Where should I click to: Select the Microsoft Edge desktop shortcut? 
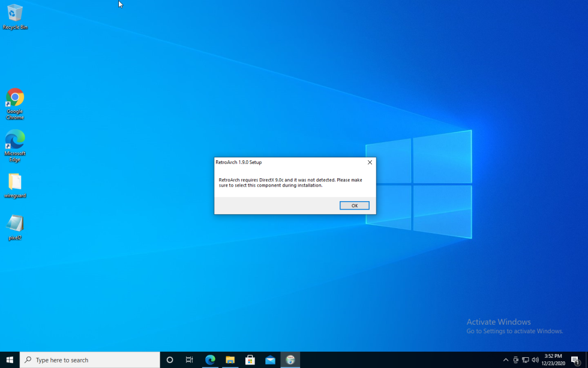coord(15,144)
